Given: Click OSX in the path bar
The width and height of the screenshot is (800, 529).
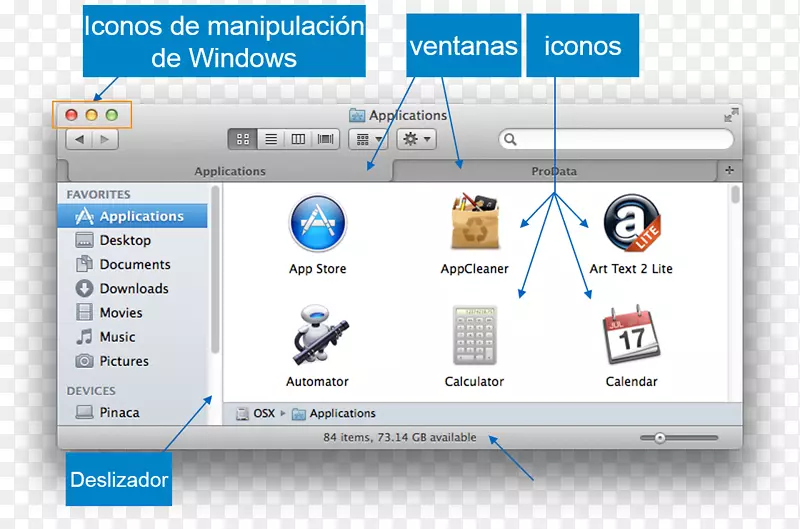Looking at the screenshot, I should (x=256, y=413).
